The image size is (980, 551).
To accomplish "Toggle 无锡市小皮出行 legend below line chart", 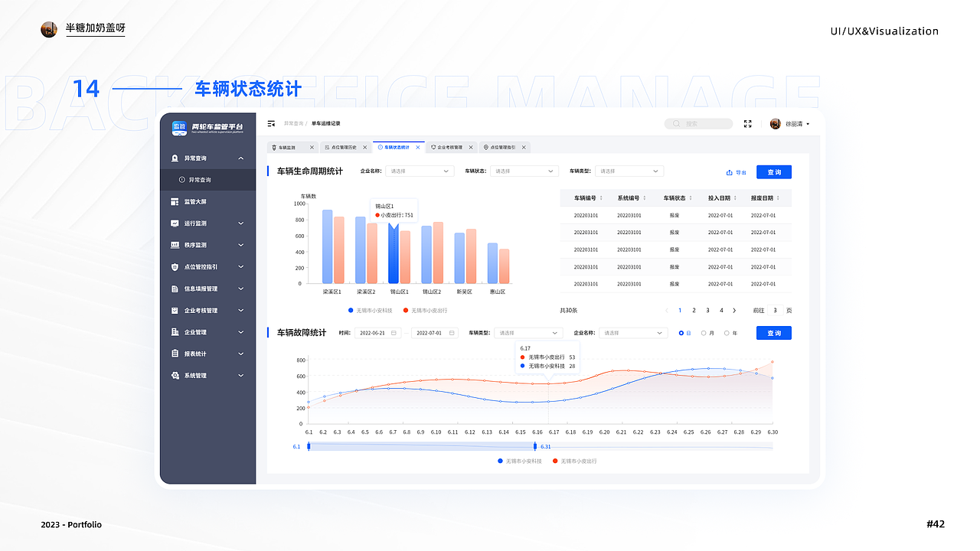I will tap(575, 461).
